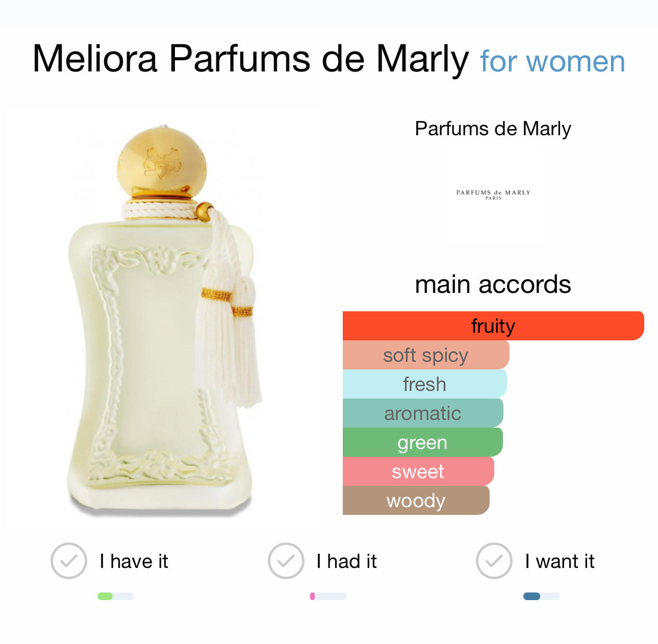658x644 pixels.
Task: Click the pink 'I had it' progress bar
Action: click(328, 596)
